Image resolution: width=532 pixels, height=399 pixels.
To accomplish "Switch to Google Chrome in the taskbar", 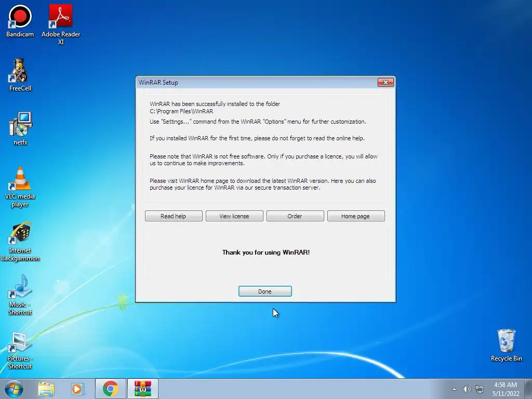I will click(111, 389).
